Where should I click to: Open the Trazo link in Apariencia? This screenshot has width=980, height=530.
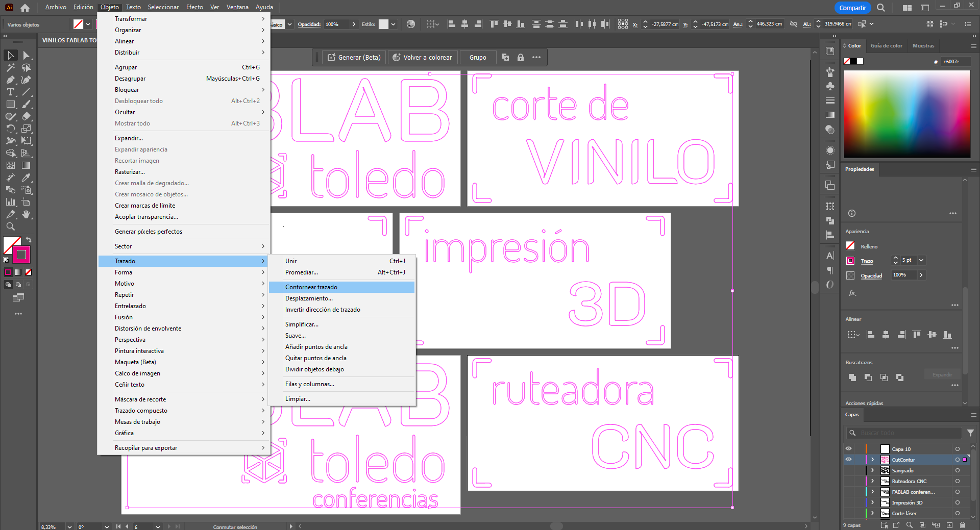(867, 261)
